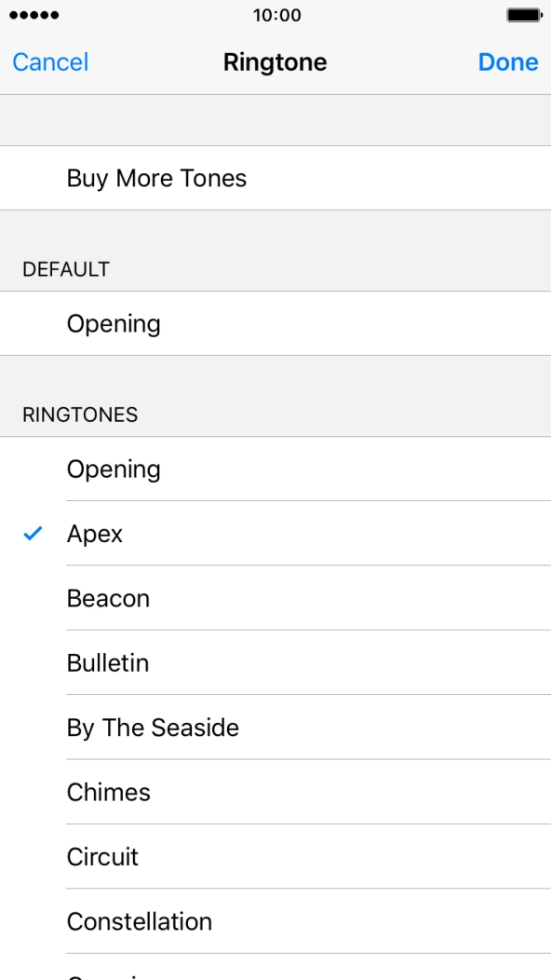This screenshot has width=551, height=980.
Task: Tap the clock showing 10:00
Action: (x=275, y=15)
